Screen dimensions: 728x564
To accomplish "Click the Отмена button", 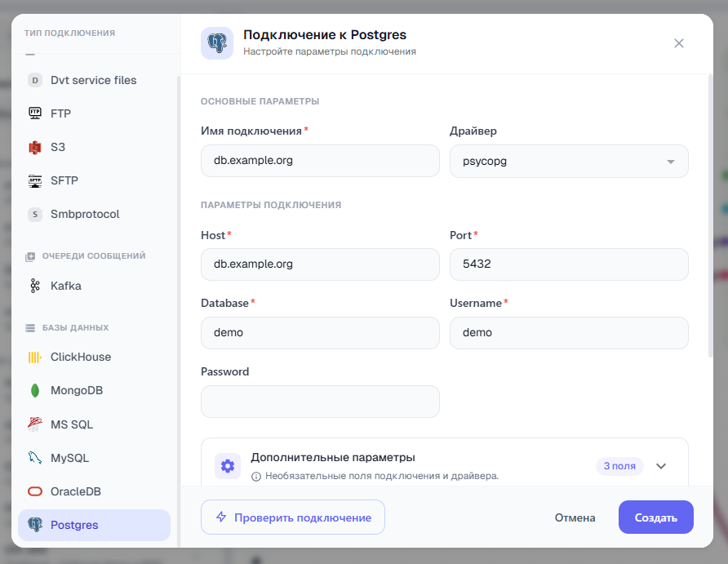I will pos(575,517).
